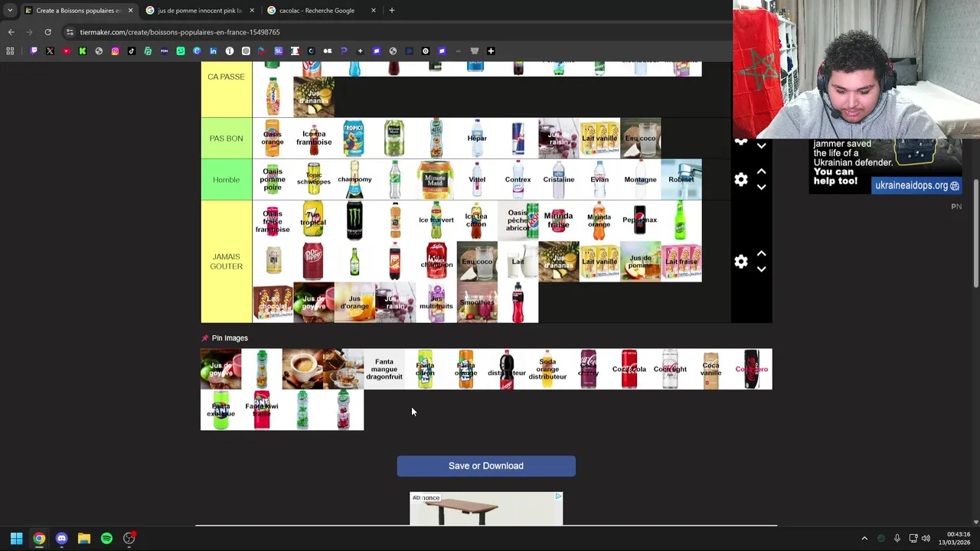This screenshot has height=551, width=980.
Task: Move JAMAIS GOUTER row down with arrow
Action: pyautogui.click(x=761, y=269)
